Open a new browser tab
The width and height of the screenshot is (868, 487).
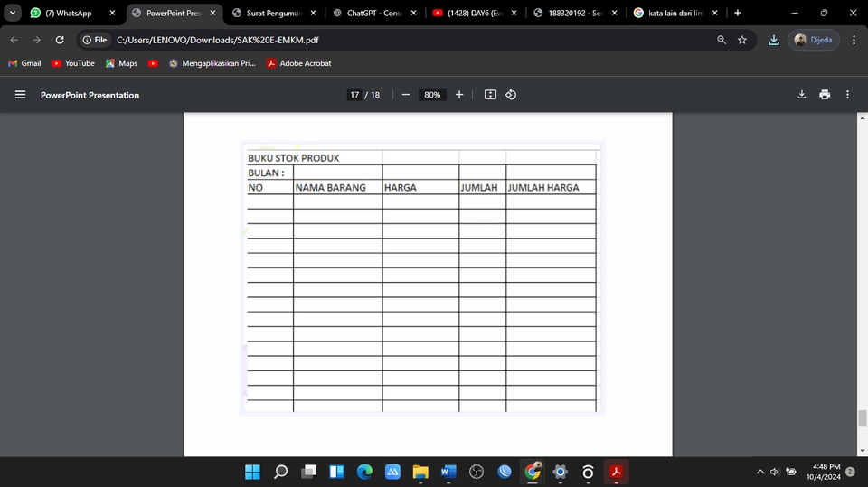(738, 13)
